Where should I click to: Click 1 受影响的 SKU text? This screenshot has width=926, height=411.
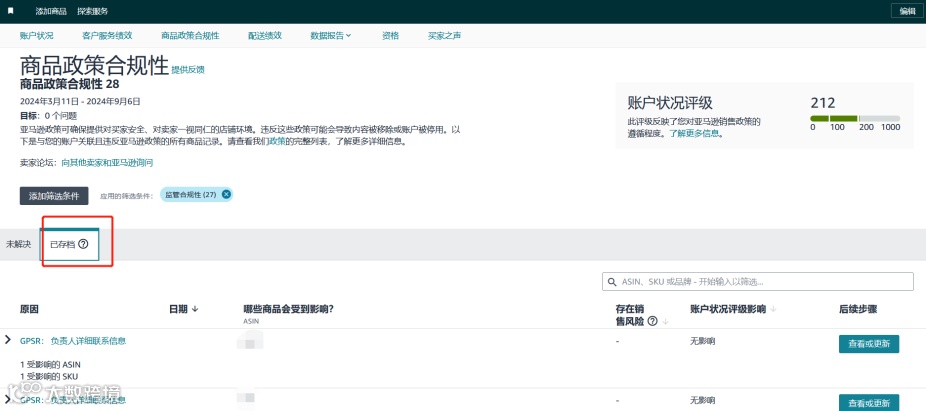pyautogui.click(x=49, y=376)
